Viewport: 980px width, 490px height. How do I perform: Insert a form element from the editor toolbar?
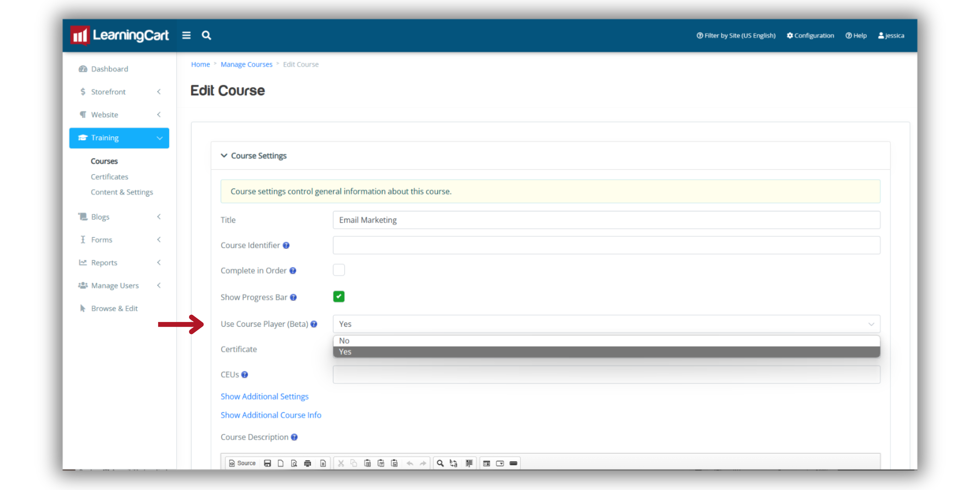pyautogui.click(x=487, y=463)
